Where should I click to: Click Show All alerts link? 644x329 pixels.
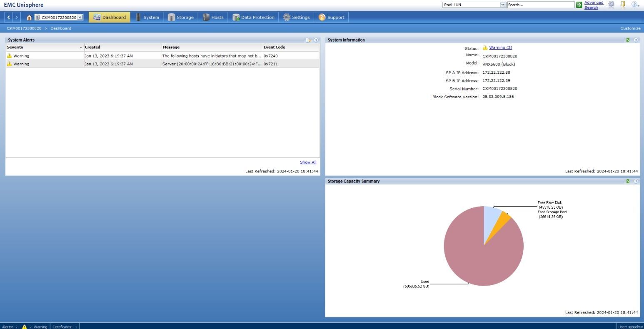(x=308, y=162)
